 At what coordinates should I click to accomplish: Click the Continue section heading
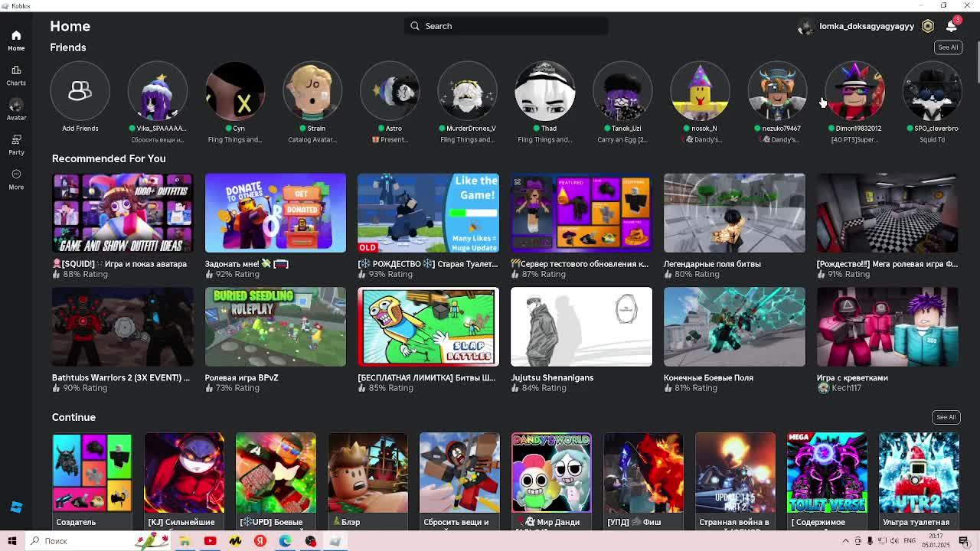(73, 417)
